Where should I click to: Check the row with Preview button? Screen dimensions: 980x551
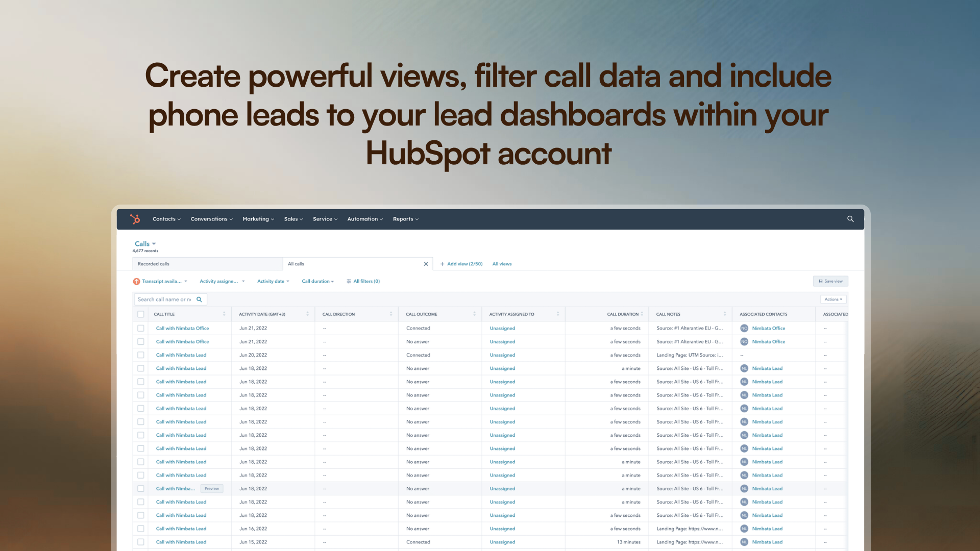(141, 489)
